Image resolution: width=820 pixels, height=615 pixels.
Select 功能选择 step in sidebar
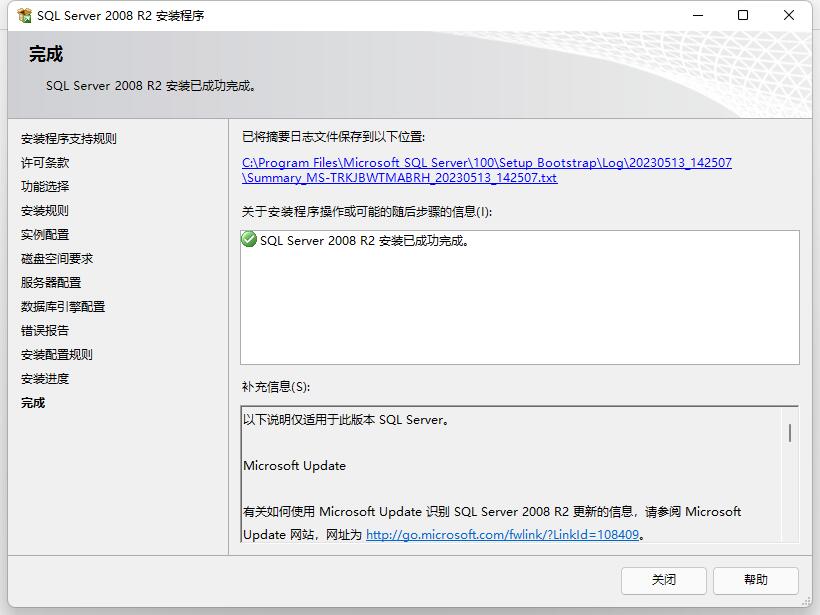click(45, 187)
